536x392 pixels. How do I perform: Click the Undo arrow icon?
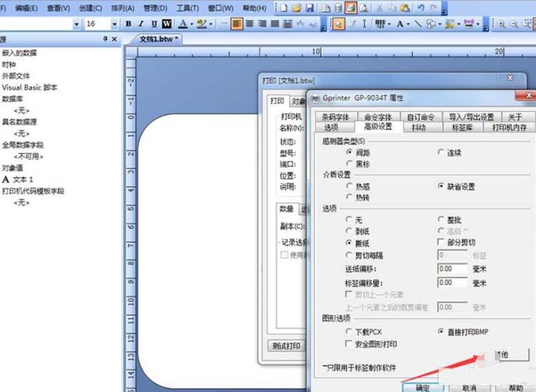coord(421,8)
